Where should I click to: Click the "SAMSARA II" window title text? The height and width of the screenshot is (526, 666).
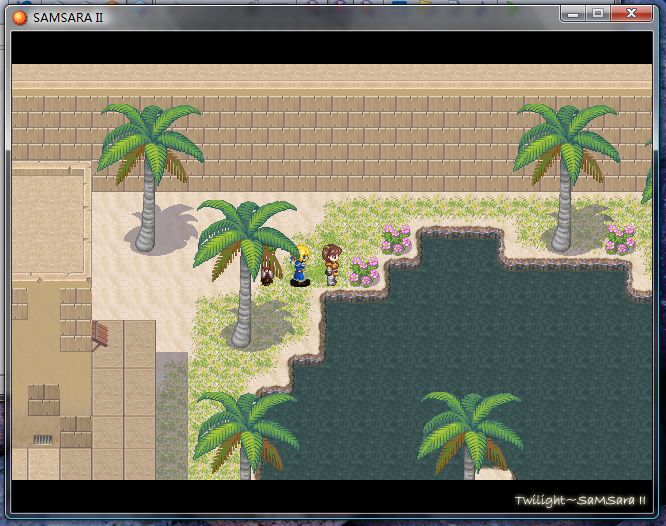tap(68, 18)
